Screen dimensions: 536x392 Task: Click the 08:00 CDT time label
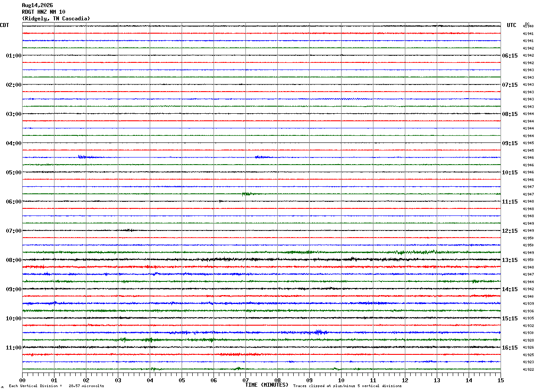[x=13, y=260]
